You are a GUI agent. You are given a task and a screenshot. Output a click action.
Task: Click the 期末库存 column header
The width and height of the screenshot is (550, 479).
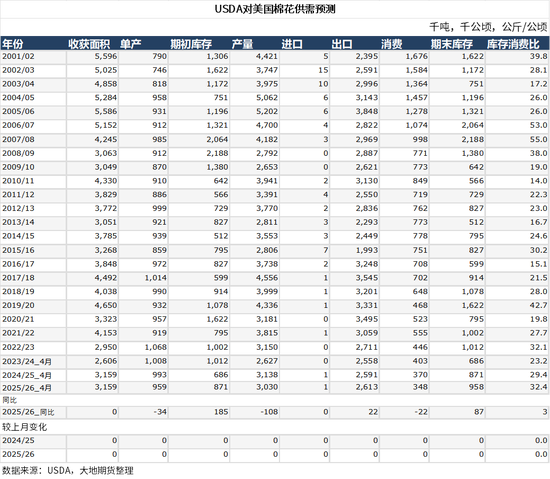452,44
